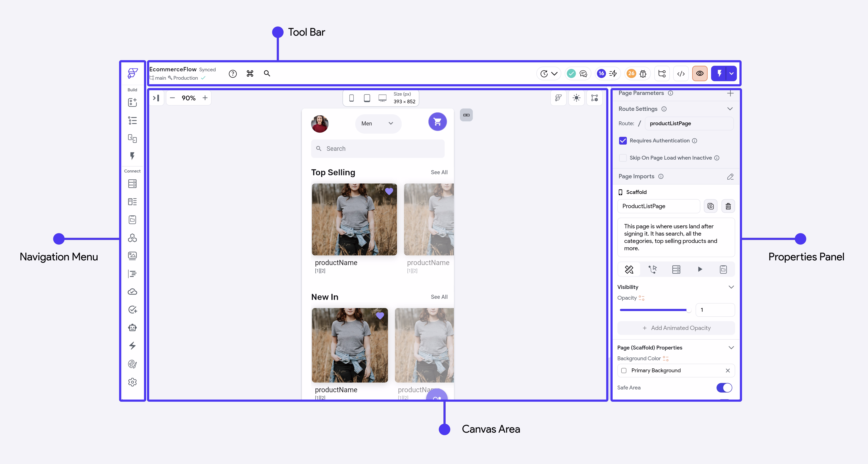This screenshot has height=464, width=868.
Task: Open the Theme Settings palette icon
Action: (x=132, y=364)
